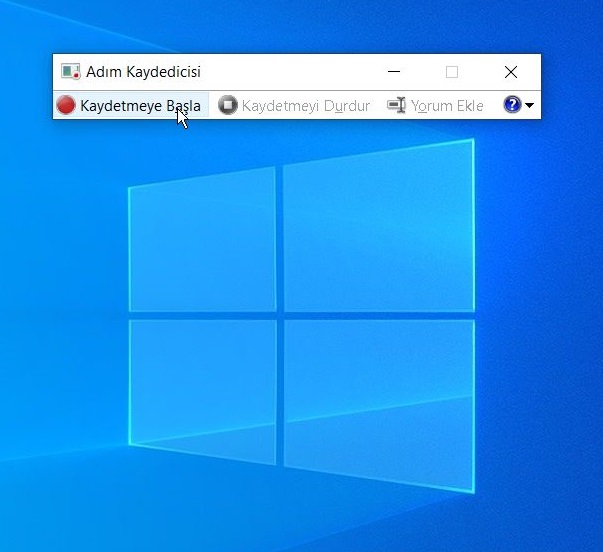The width and height of the screenshot is (603, 552).
Task: Click the "Adım Kaydedicisi" window title text
Action: (x=143, y=72)
